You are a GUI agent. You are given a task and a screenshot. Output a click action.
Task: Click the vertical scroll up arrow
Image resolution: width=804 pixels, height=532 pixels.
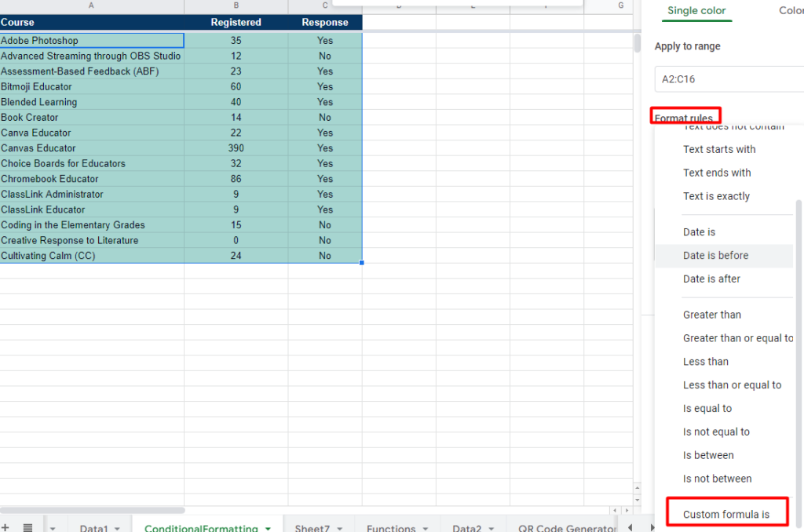point(638,488)
